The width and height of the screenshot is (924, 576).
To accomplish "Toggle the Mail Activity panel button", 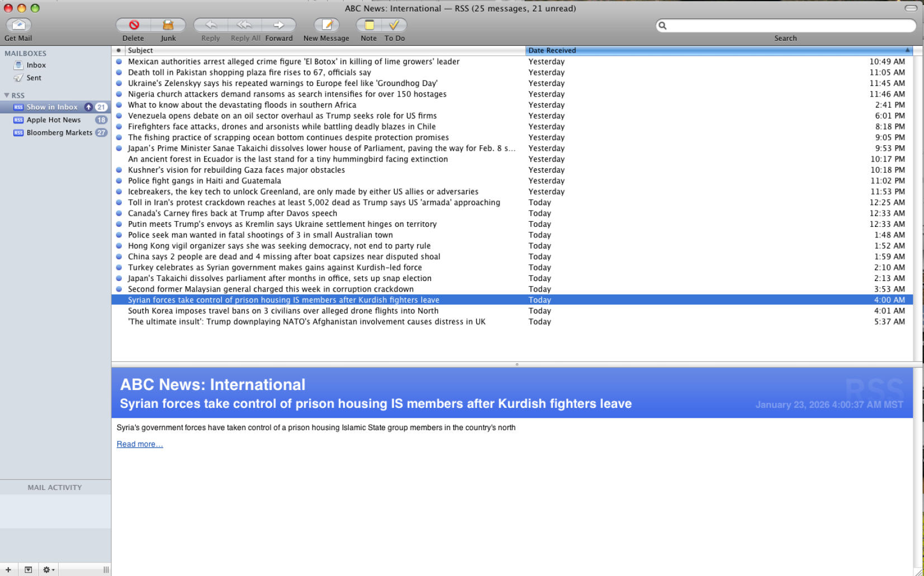I will click(x=28, y=570).
